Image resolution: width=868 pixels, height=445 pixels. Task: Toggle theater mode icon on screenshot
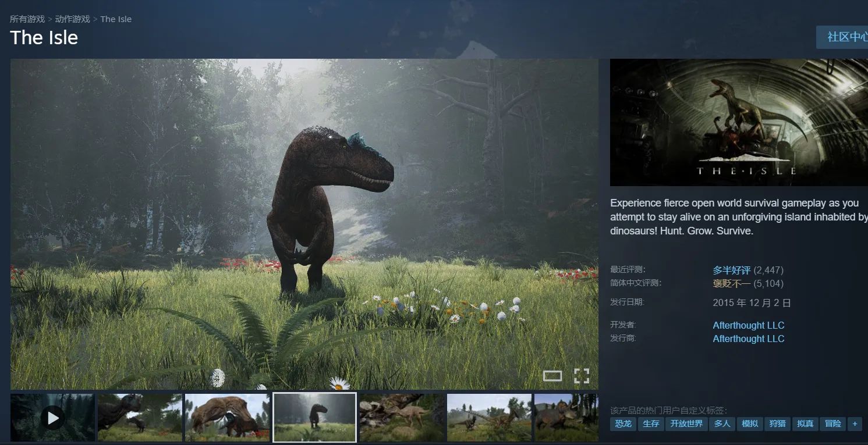click(552, 376)
